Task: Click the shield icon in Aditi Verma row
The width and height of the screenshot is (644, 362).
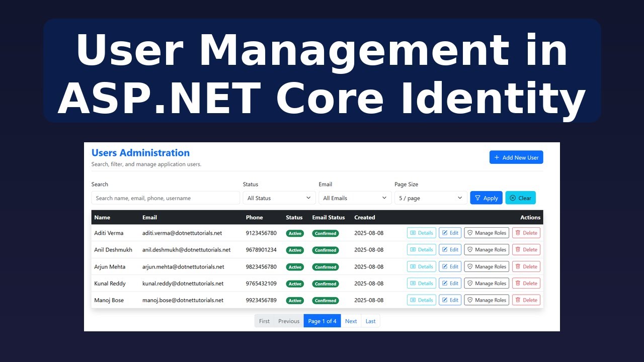Action: pos(470,233)
